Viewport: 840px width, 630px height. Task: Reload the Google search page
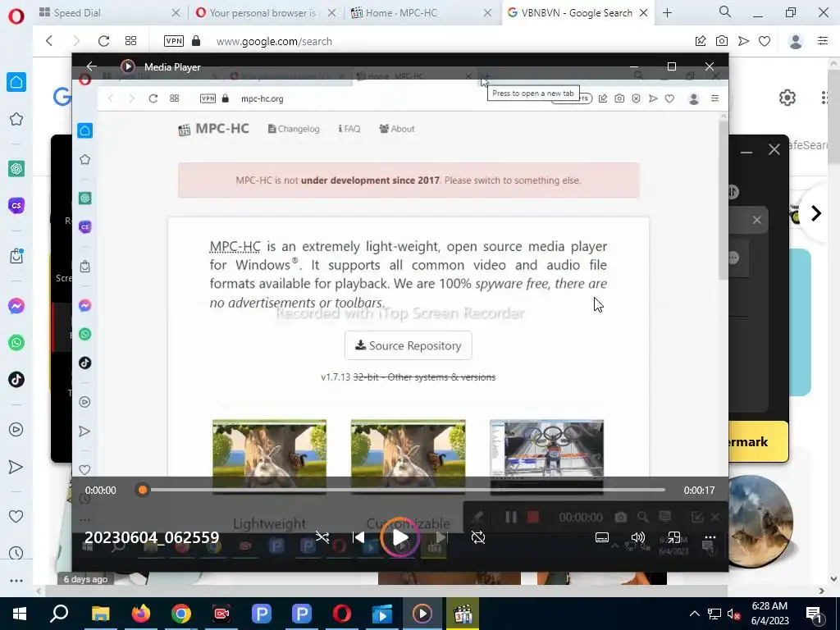click(103, 41)
